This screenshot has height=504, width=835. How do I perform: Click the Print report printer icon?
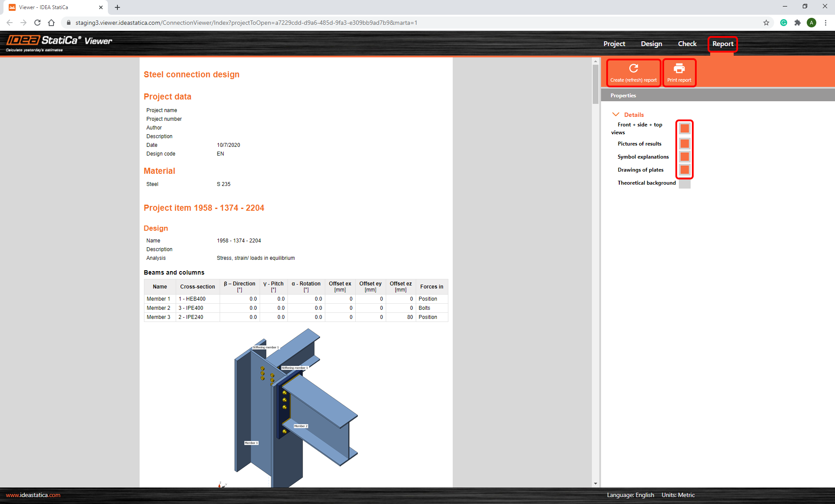[679, 69]
